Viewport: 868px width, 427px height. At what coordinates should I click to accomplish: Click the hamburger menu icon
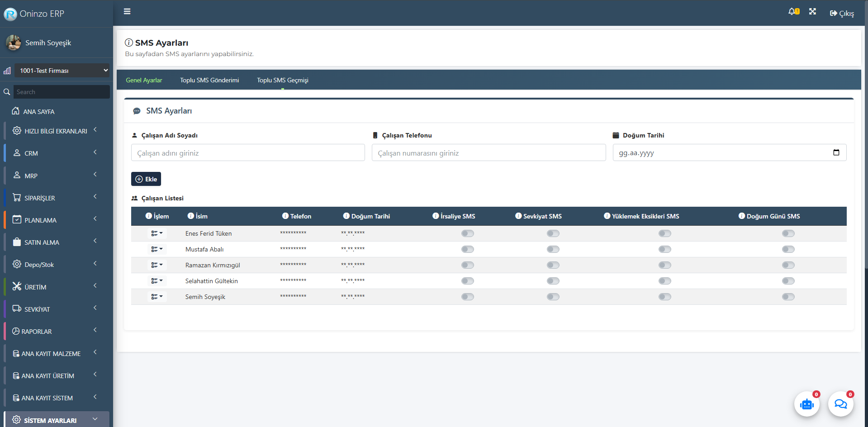pos(127,12)
